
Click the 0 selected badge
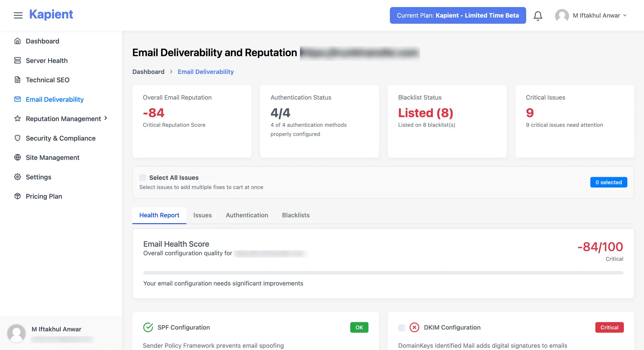pos(608,182)
